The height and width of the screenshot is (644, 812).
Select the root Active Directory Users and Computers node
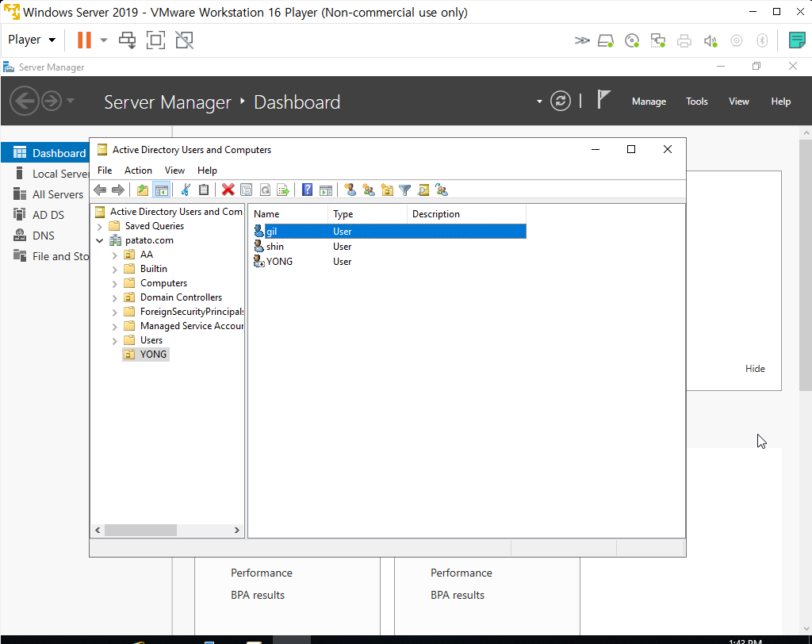169,212
